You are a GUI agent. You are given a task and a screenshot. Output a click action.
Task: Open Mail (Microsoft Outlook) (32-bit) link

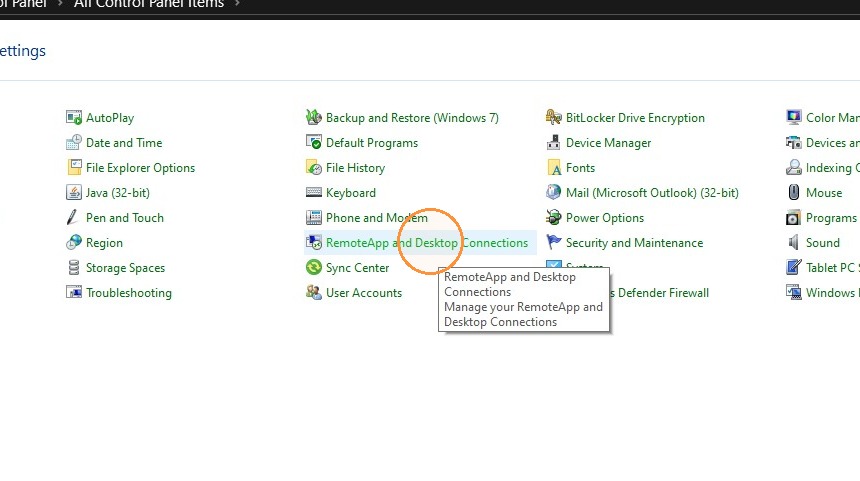(x=652, y=193)
